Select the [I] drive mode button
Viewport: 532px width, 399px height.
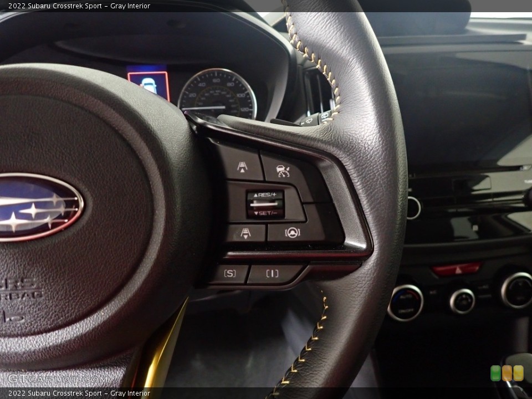point(273,273)
